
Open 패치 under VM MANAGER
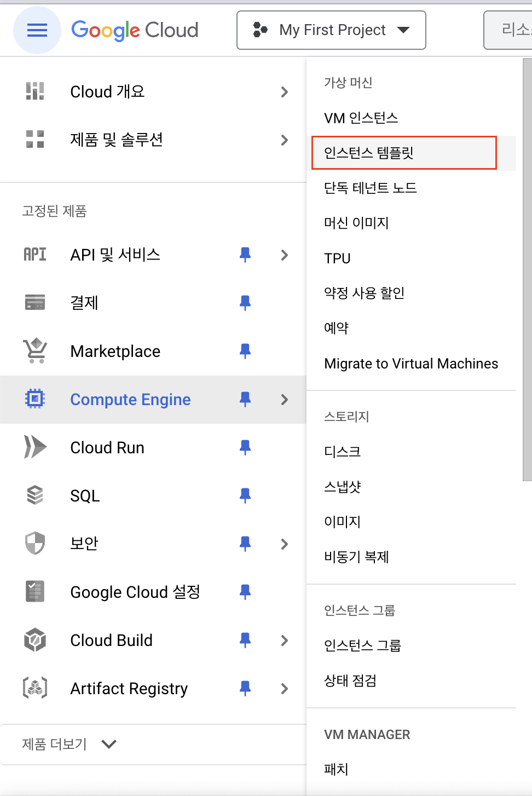336,769
